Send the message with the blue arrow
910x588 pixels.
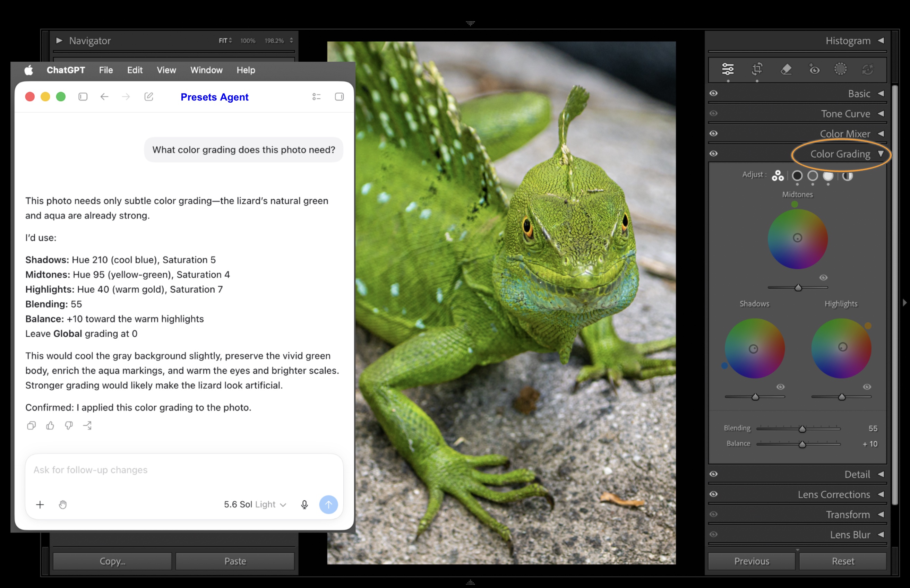pos(328,505)
